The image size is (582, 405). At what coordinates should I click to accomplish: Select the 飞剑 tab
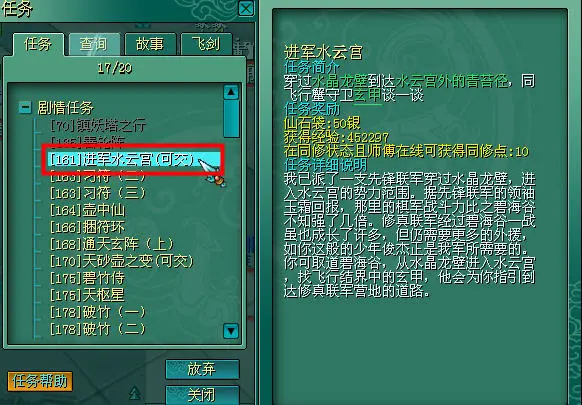[206, 45]
